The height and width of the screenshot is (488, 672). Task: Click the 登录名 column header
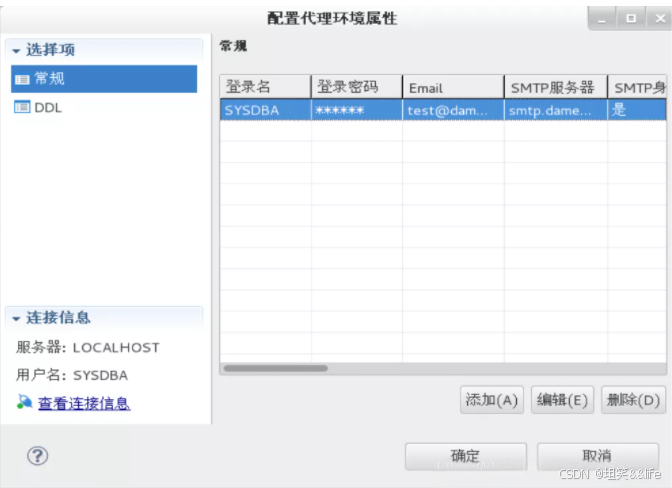pos(265,87)
